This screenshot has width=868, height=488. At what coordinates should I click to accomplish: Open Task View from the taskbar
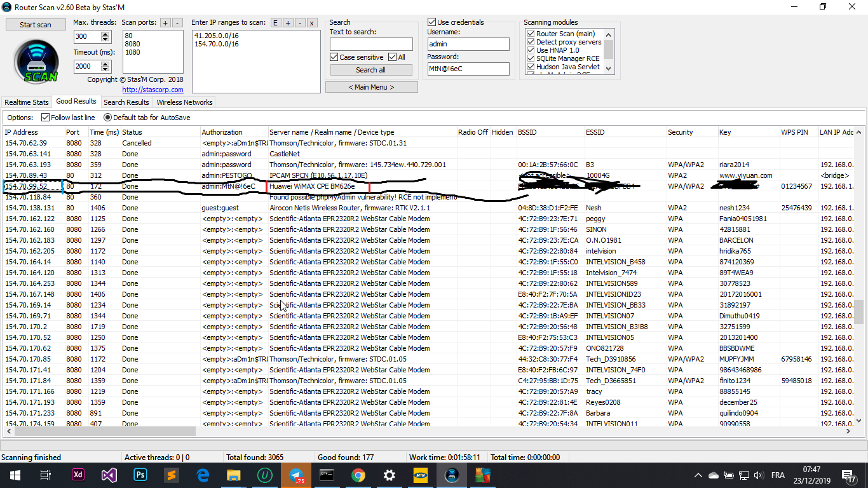click(46, 475)
